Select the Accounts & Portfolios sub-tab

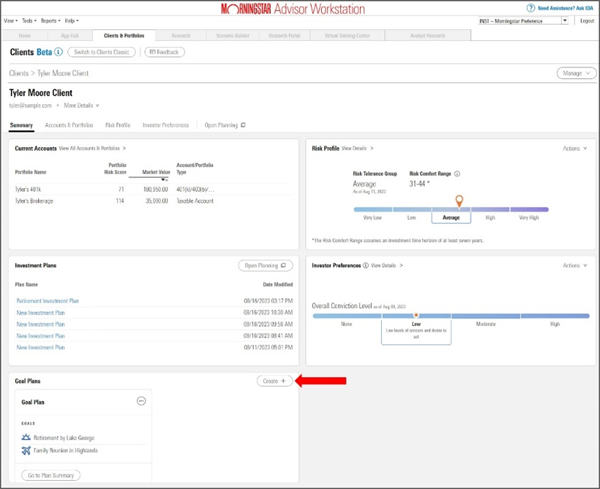[x=69, y=125]
